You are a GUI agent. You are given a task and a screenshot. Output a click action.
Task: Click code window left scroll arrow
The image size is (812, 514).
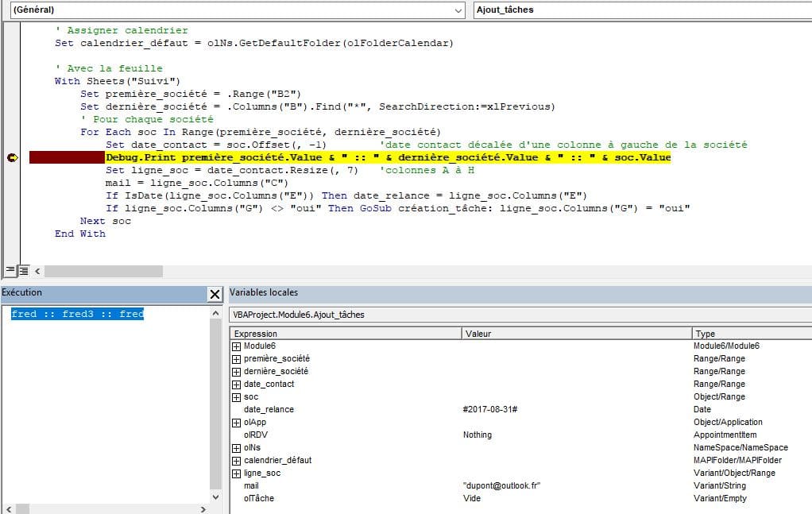click(x=38, y=271)
